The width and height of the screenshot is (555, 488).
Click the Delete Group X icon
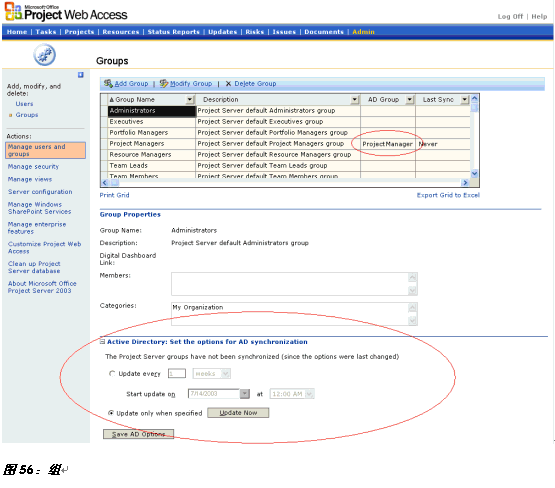pos(228,84)
